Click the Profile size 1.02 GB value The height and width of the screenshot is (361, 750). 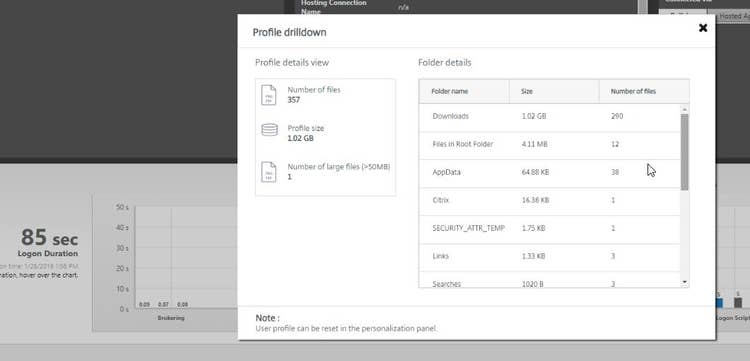click(x=300, y=138)
